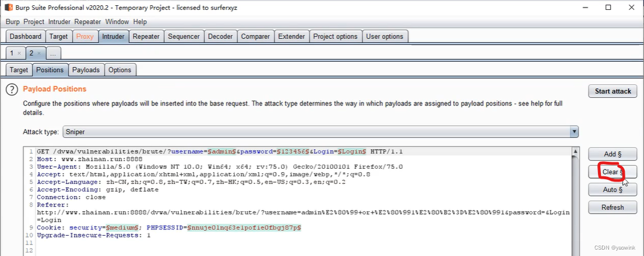Open the Payload Positions help icon
The image size is (644, 256).
pyautogui.click(x=12, y=90)
